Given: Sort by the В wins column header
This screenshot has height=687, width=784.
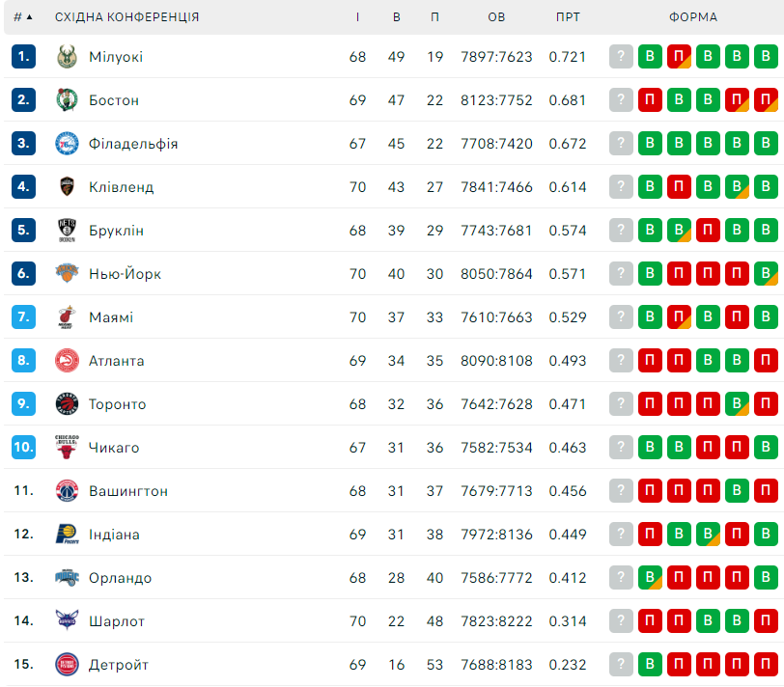Looking at the screenshot, I should (397, 17).
